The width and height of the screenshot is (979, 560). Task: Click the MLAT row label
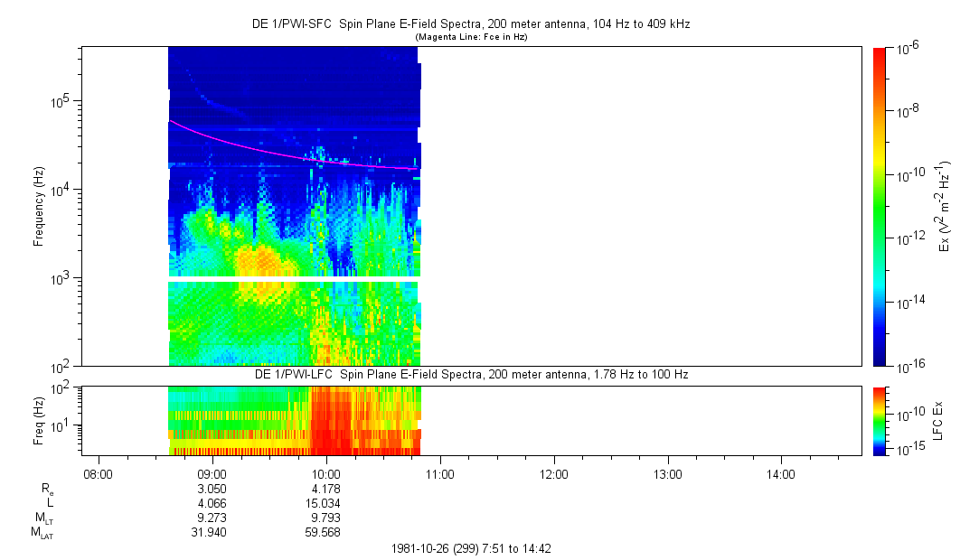pos(42,533)
